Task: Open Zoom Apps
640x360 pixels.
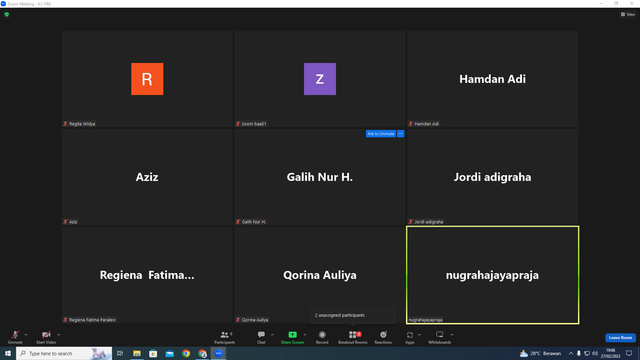Action: pyautogui.click(x=410, y=337)
